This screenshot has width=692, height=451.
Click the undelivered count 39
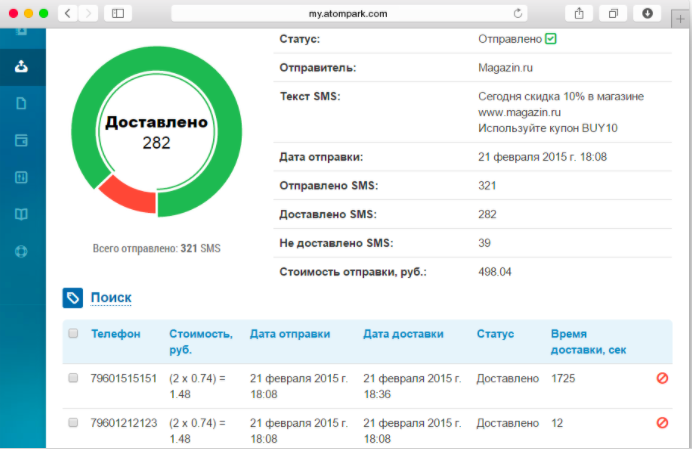pos(484,243)
